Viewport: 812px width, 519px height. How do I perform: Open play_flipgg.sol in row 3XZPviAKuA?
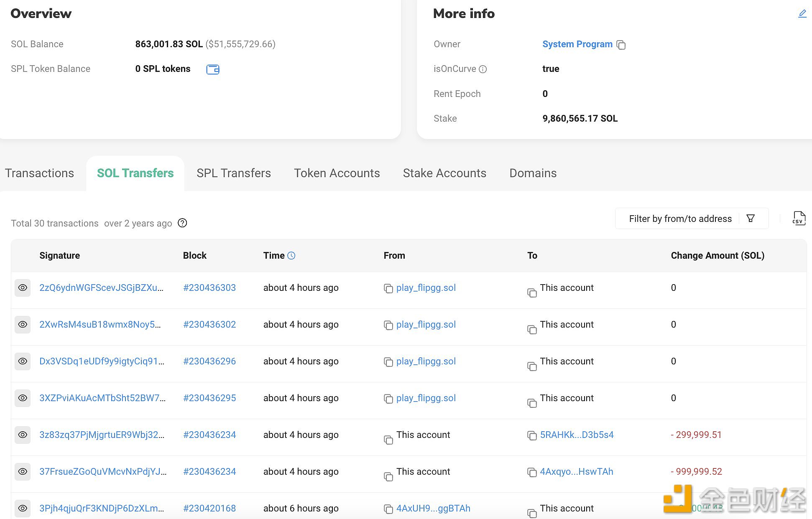tap(426, 398)
